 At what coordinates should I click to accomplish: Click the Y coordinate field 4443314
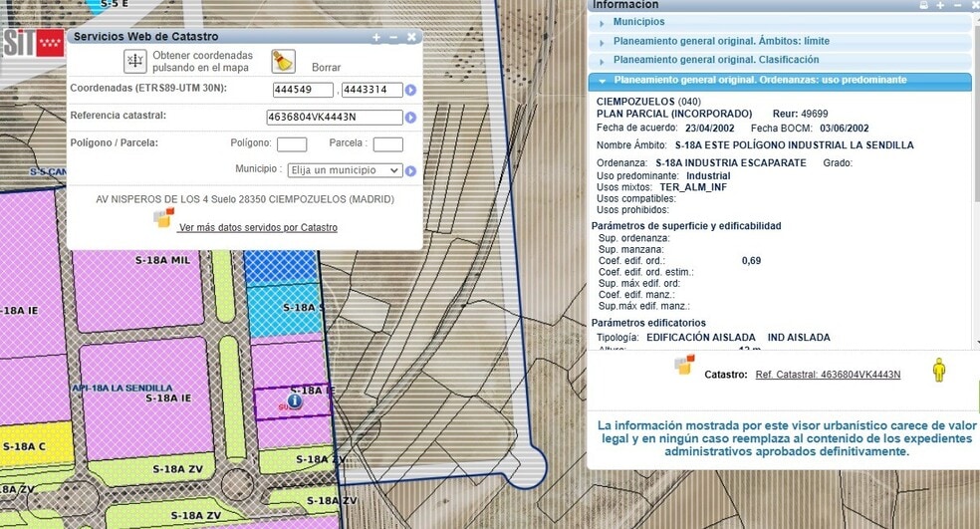tap(371, 90)
